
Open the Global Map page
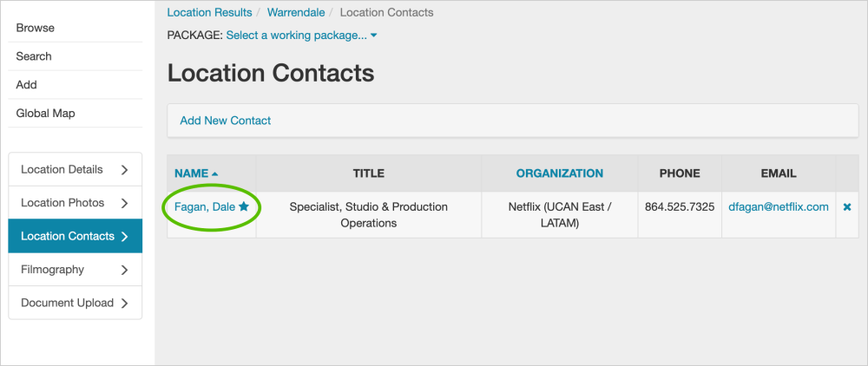coord(46,114)
